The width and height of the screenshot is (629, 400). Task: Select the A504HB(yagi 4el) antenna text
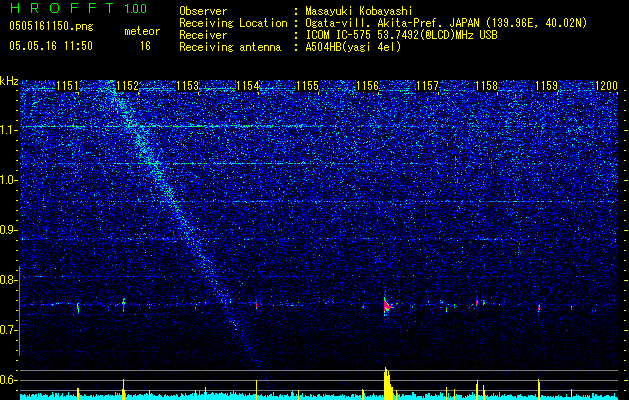[353, 47]
